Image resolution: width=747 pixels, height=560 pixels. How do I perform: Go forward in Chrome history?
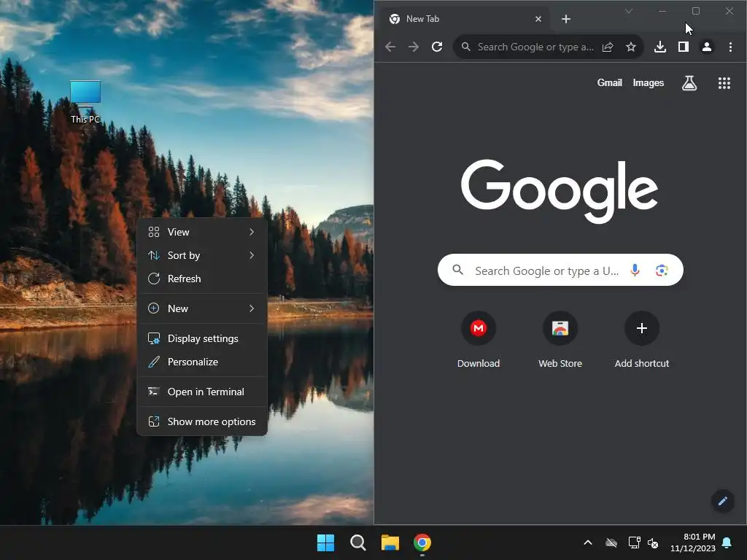point(414,47)
